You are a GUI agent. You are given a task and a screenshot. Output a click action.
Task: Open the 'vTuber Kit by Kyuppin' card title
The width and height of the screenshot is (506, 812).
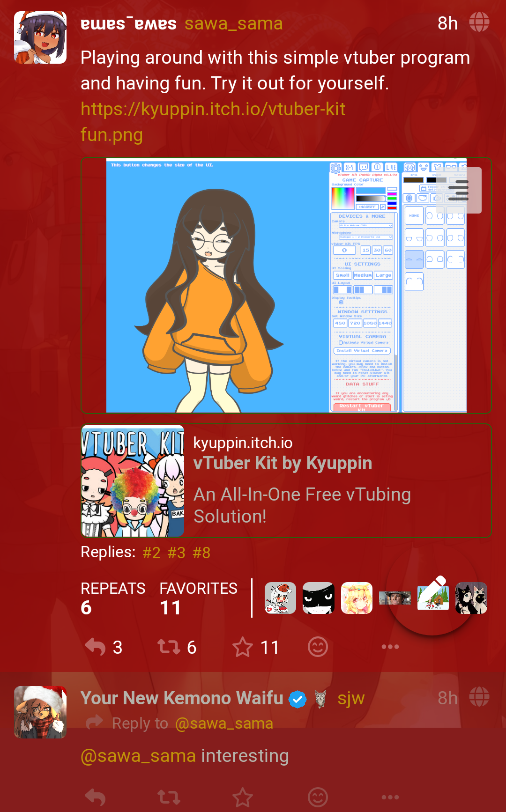[x=283, y=463]
